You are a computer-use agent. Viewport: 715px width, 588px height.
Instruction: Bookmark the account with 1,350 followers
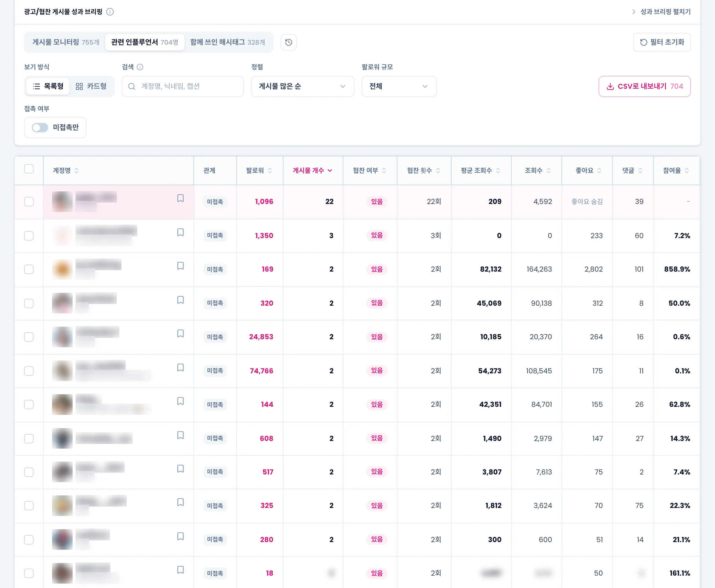pyautogui.click(x=181, y=232)
